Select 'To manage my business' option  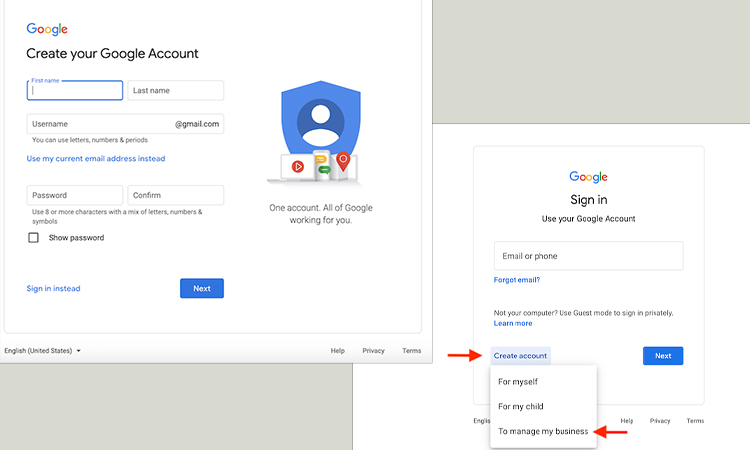pos(543,431)
